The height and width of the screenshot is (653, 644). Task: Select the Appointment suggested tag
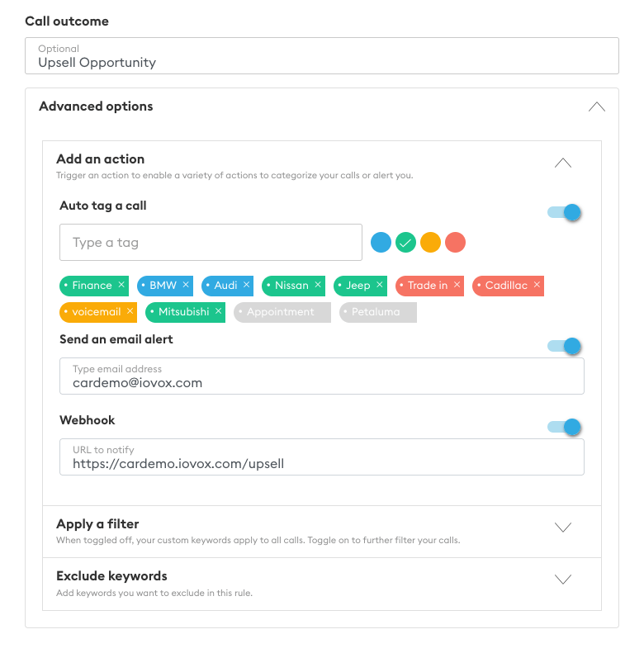(x=282, y=312)
